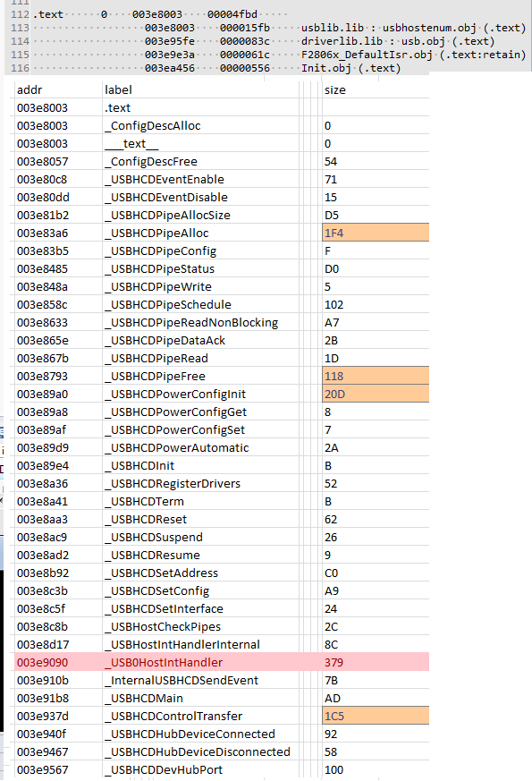Click address cell 003e8793
The image size is (532, 781).
[x=58, y=376]
